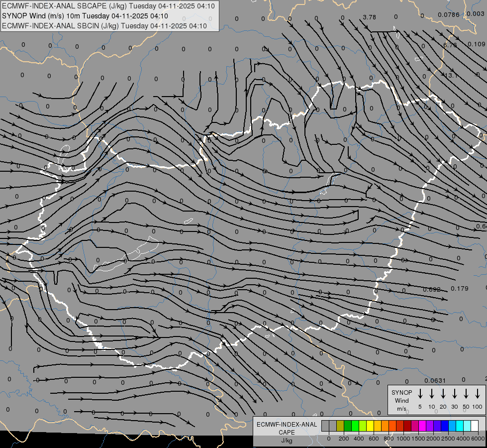Click the 400 tick label on color bar
This screenshot has width=487, height=448.
(x=359, y=439)
